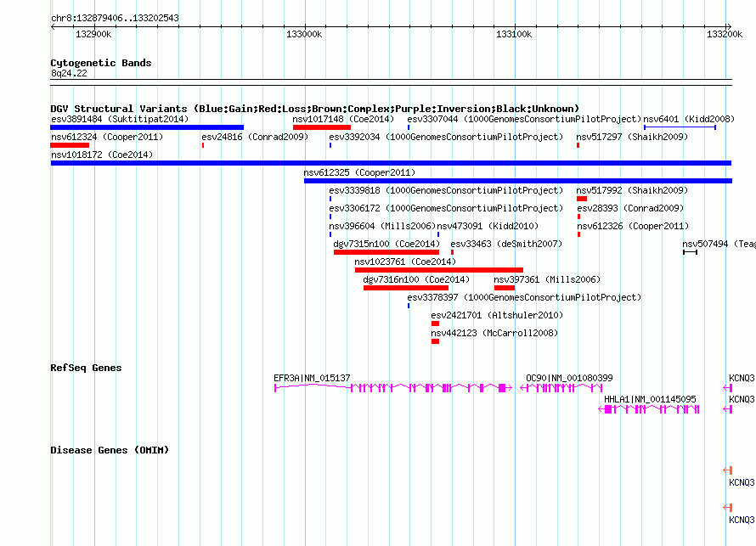Viewport: 756px width, 546px height.
Task: Click the long blue gain bar of nsv1018172
Action: point(391,163)
